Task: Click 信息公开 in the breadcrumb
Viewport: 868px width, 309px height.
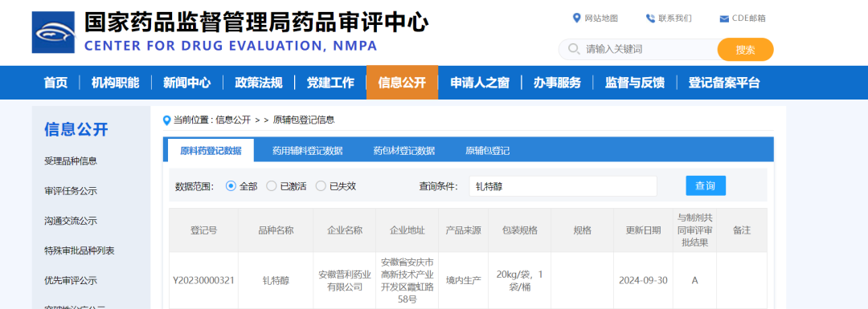Action: pos(233,120)
